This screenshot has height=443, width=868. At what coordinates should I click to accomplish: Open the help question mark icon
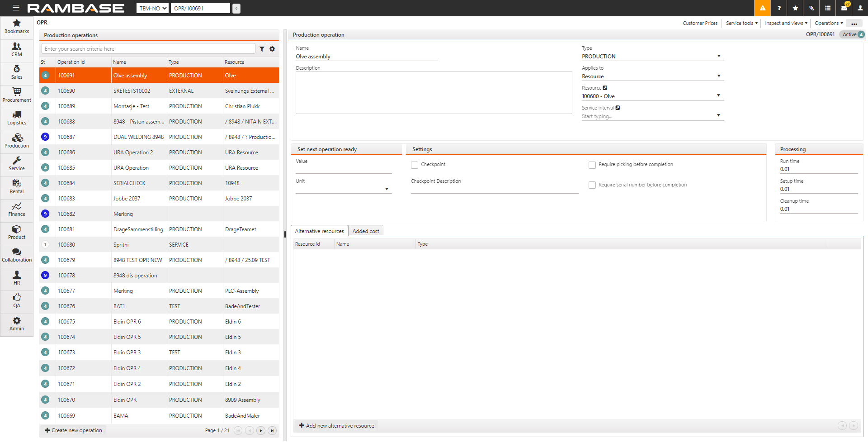pyautogui.click(x=779, y=8)
